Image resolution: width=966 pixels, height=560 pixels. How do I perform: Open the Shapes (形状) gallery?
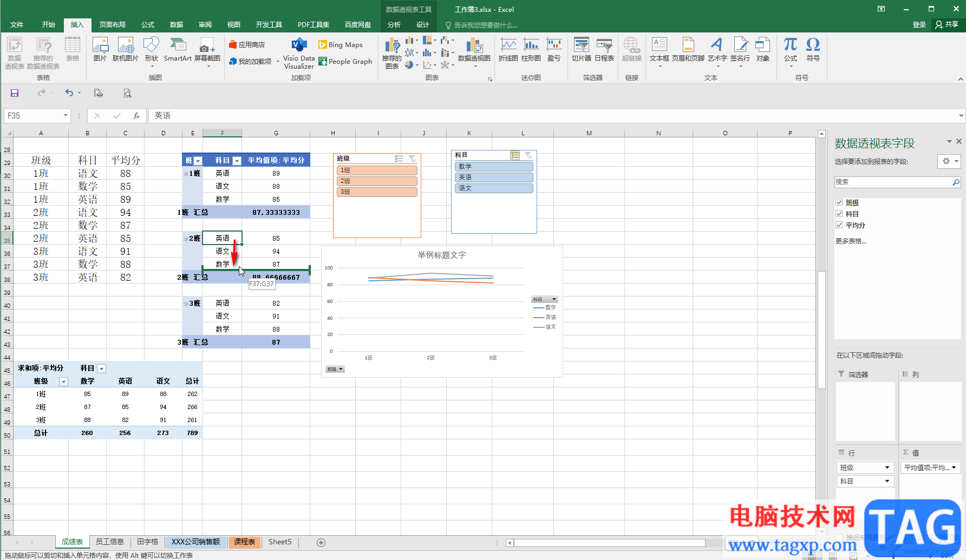click(x=152, y=51)
